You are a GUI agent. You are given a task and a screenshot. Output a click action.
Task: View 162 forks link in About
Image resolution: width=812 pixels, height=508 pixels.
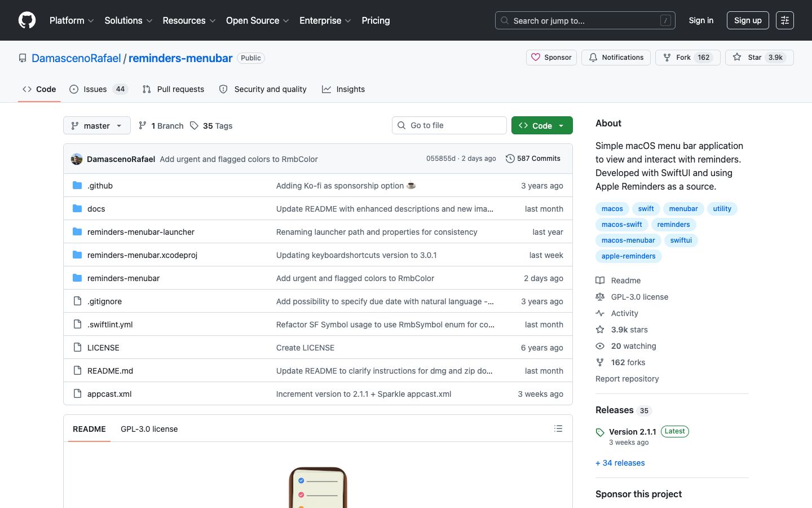click(621, 362)
